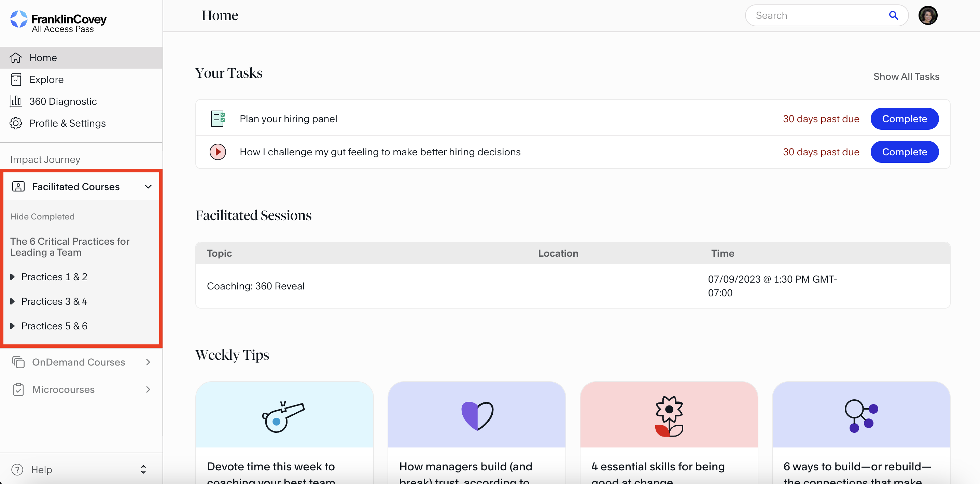Click the hiring panel checklist icon
Image resolution: width=980 pixels, height=484 pixels.
click(218, 119)
